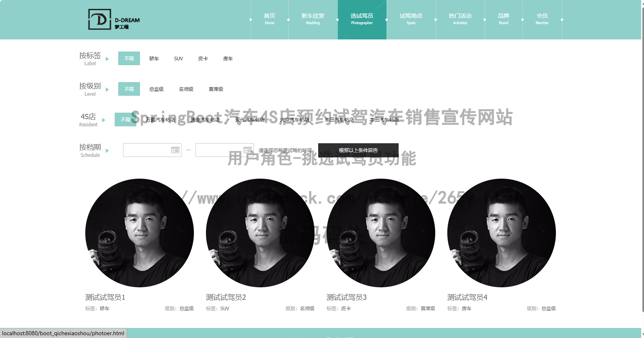Click the 请选择您希望试驾的时间 hint text

pyautogui.click(x=285, y=150)
